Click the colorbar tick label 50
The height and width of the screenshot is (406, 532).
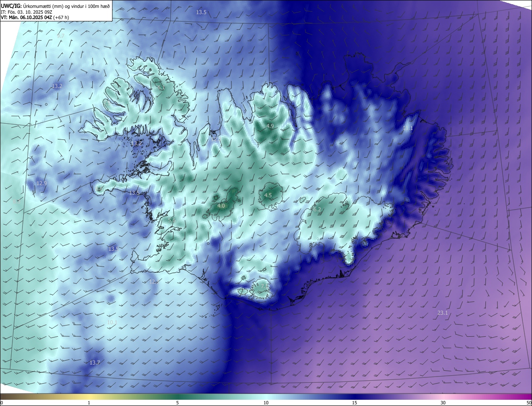tap(529, 403)
